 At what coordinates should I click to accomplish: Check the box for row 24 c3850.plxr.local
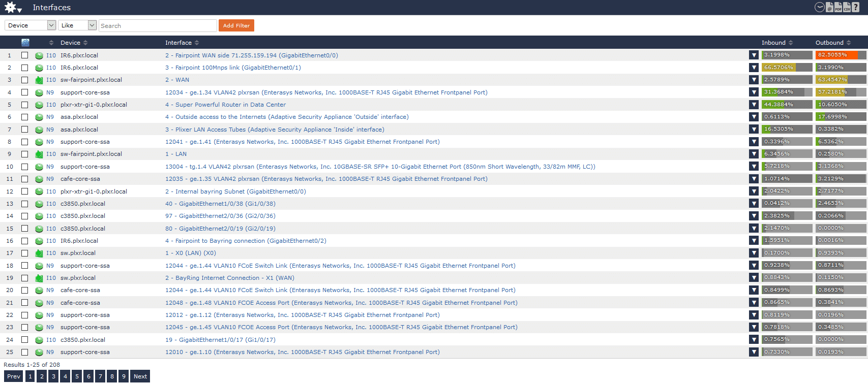tap(24, 339)
